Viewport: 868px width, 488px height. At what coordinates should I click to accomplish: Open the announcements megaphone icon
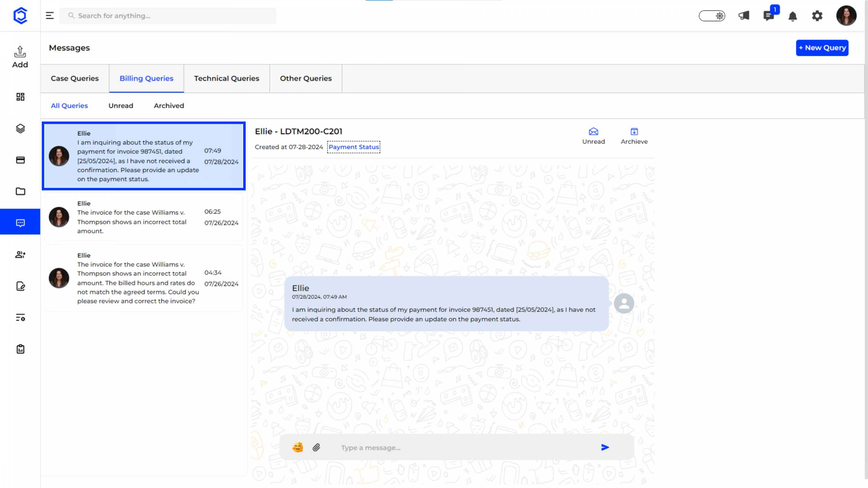(744, 15)
